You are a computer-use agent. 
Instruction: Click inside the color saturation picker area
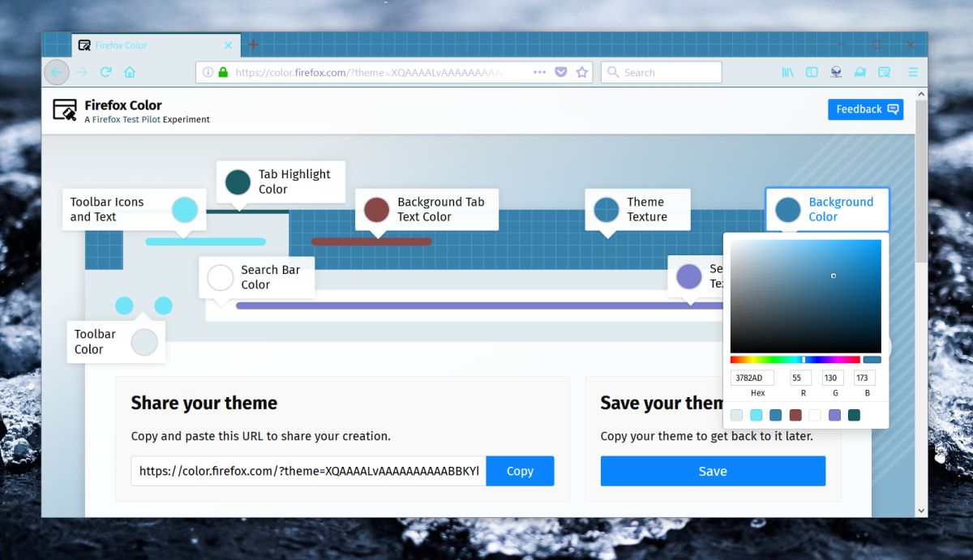tap(805, 296)
